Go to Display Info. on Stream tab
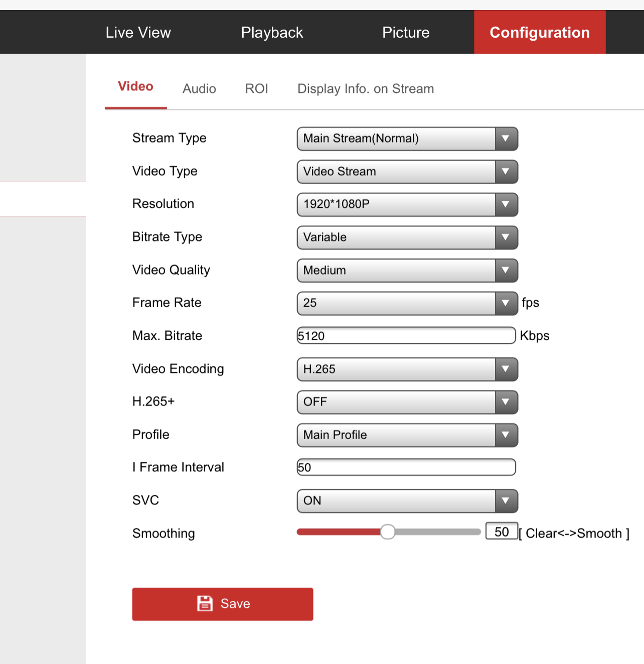The image size is (644, 664). coord(366,89)
